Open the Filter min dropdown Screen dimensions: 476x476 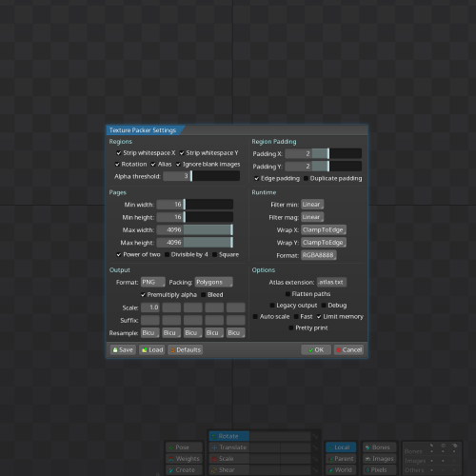point(312,205)
